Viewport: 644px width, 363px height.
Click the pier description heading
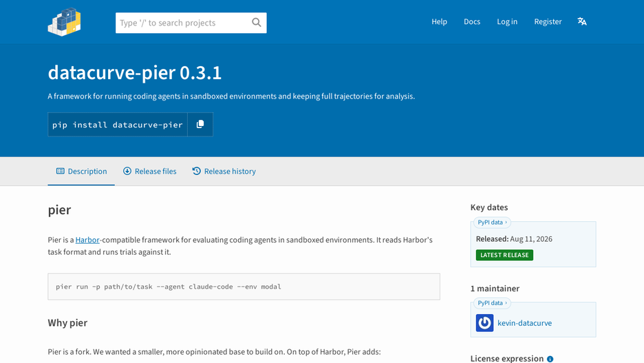(x=59, y=210)
